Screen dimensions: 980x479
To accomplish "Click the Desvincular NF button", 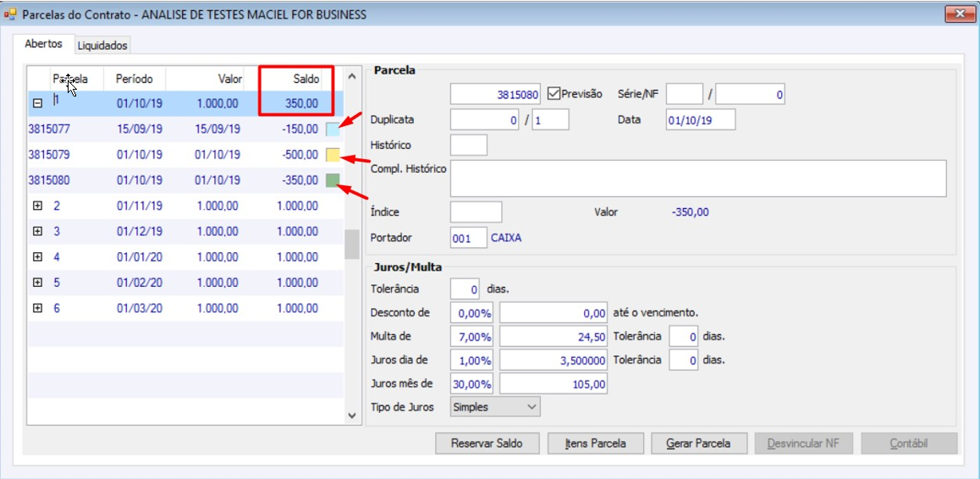I will point(803,443).
